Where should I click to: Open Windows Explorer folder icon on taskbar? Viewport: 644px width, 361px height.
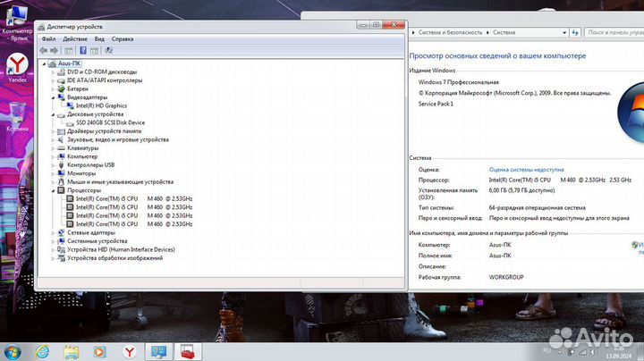coord(71,352)
